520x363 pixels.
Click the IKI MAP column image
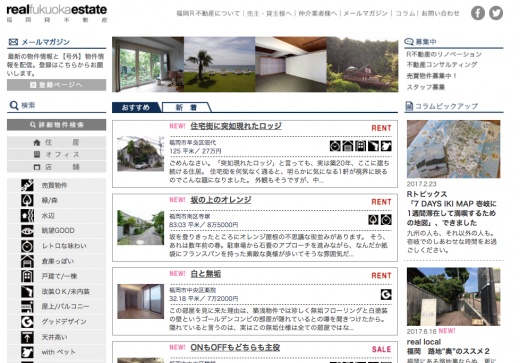pyautogui.click(x=454, y=149)
